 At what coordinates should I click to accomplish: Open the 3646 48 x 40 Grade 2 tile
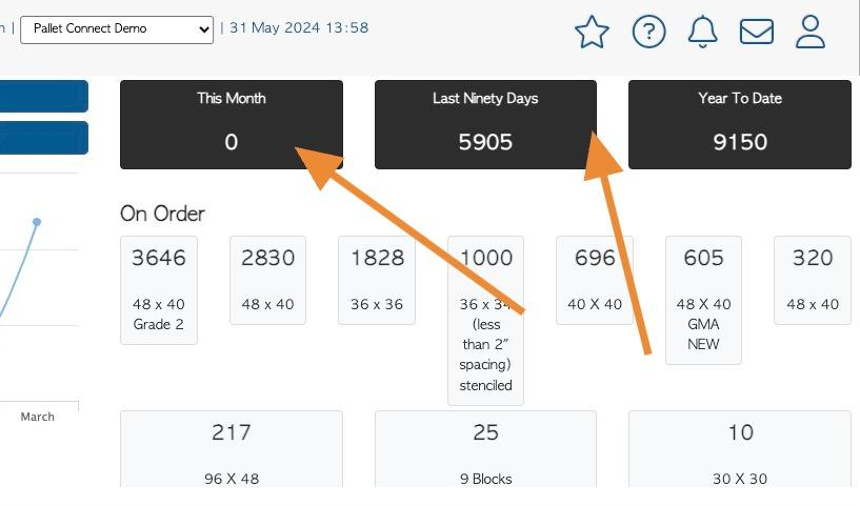(x=159, y=290)
